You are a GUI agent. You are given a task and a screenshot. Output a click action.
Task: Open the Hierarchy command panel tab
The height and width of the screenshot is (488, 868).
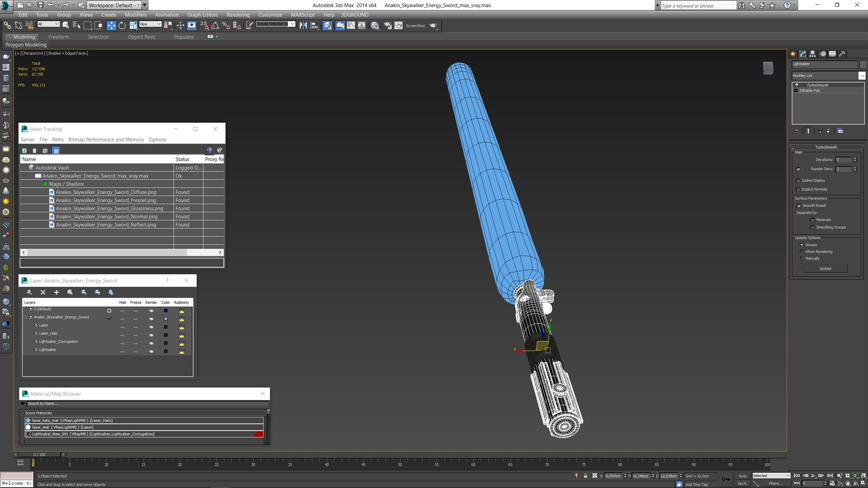click(x=812, y=54)
